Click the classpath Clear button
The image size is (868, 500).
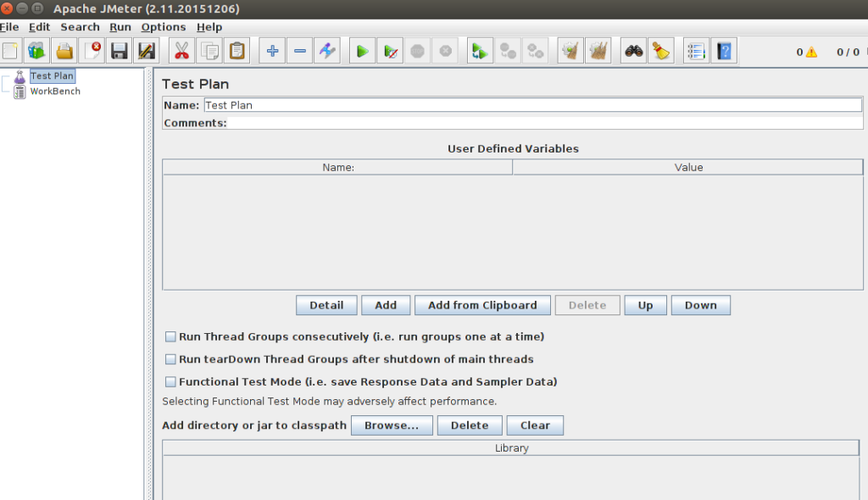[535, 425]
